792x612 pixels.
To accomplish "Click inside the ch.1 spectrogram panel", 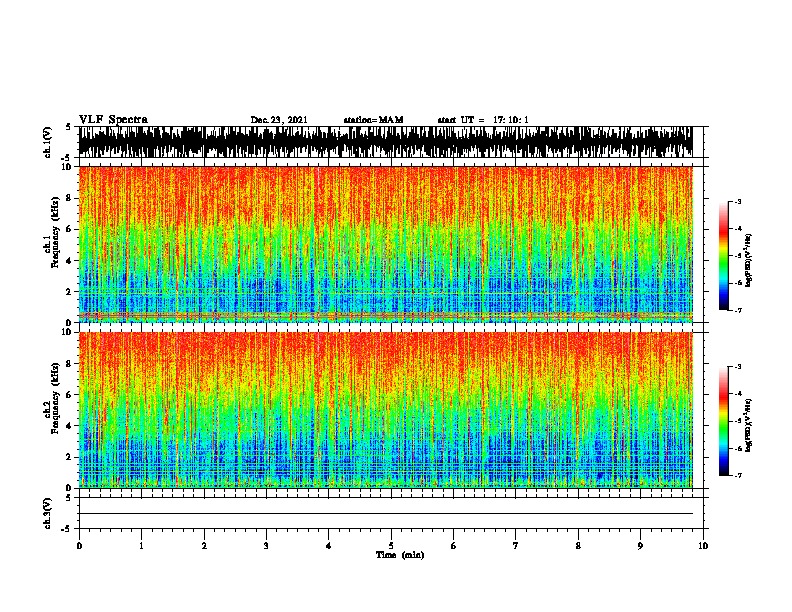I will point(391,244).
